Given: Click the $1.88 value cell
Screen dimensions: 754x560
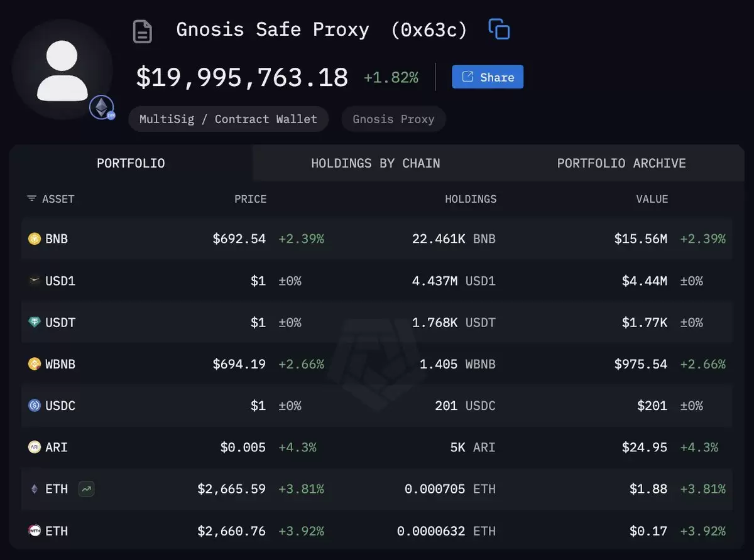Looking at the screenshot, I should click(648, 489).
